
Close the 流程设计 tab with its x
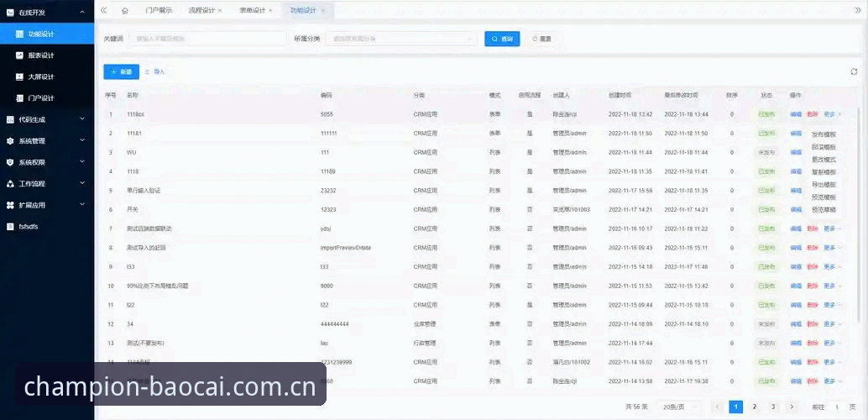coord(220,11)
